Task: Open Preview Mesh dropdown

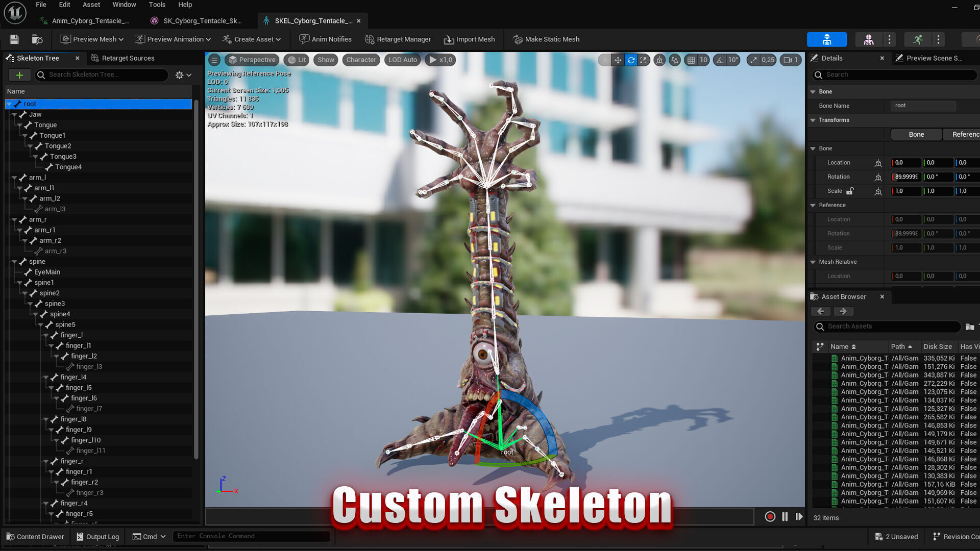Action: pyautogui.click(x=92, y=39)
